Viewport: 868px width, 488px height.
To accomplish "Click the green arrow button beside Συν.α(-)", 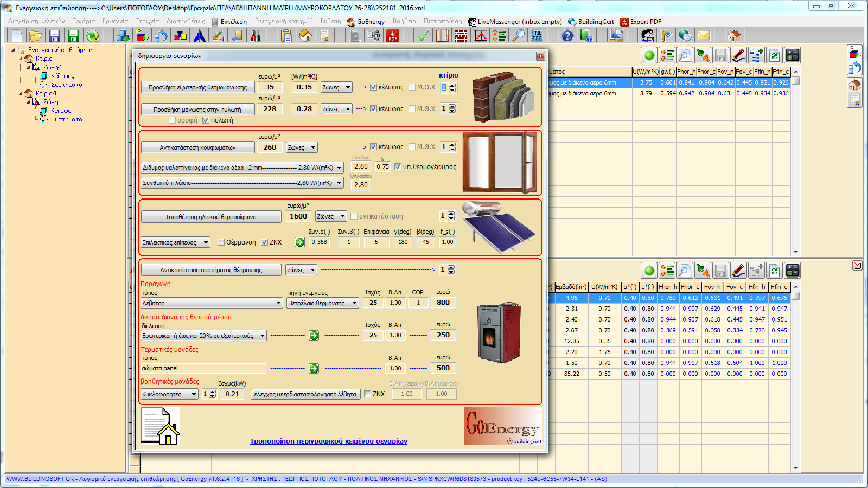I will (299, 242).
